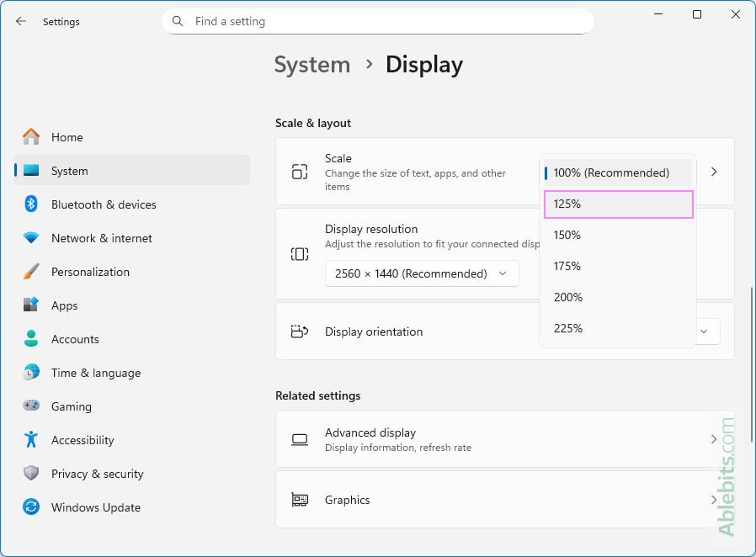756x557 pixels.
Task: Click the Time & language globe icon
Action: pyautogui.click(x=31, y=373)
